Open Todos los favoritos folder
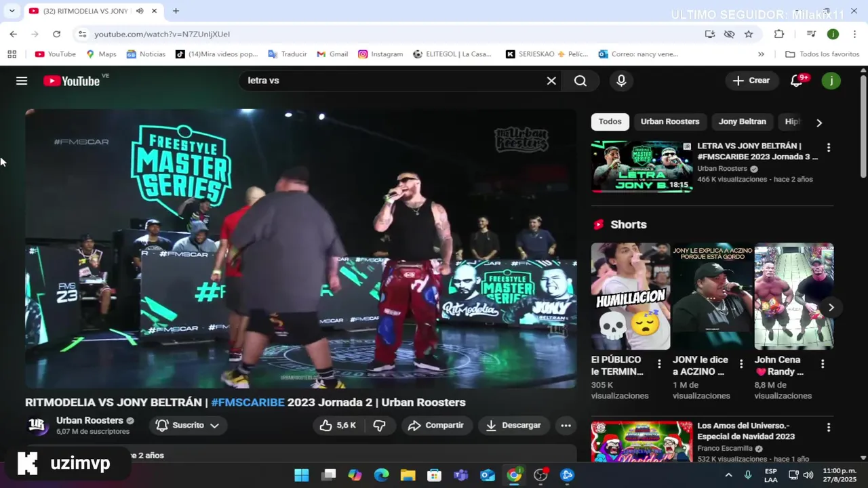Image resolution: width=868 pixels, height=488 pixels. point(822,54)
